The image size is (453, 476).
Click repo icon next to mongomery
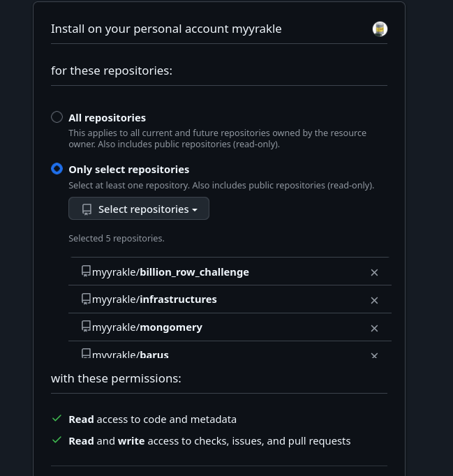[86, 326]
